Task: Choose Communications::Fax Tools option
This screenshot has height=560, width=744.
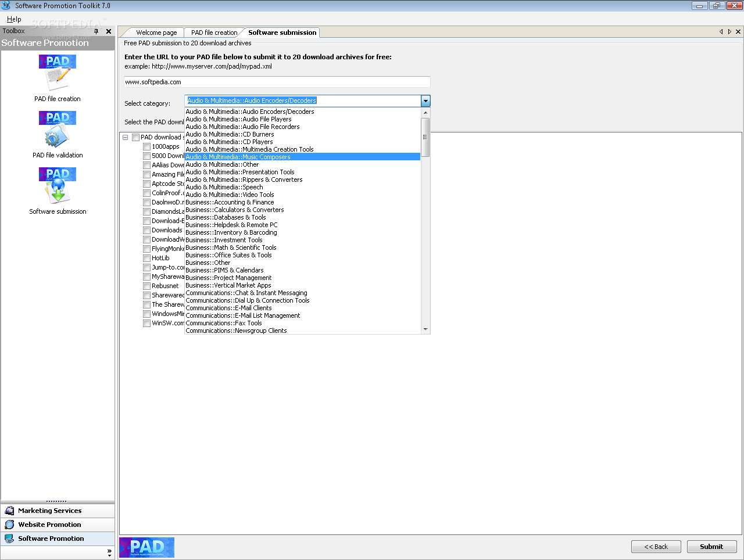Action: click(x=302, y=323)
